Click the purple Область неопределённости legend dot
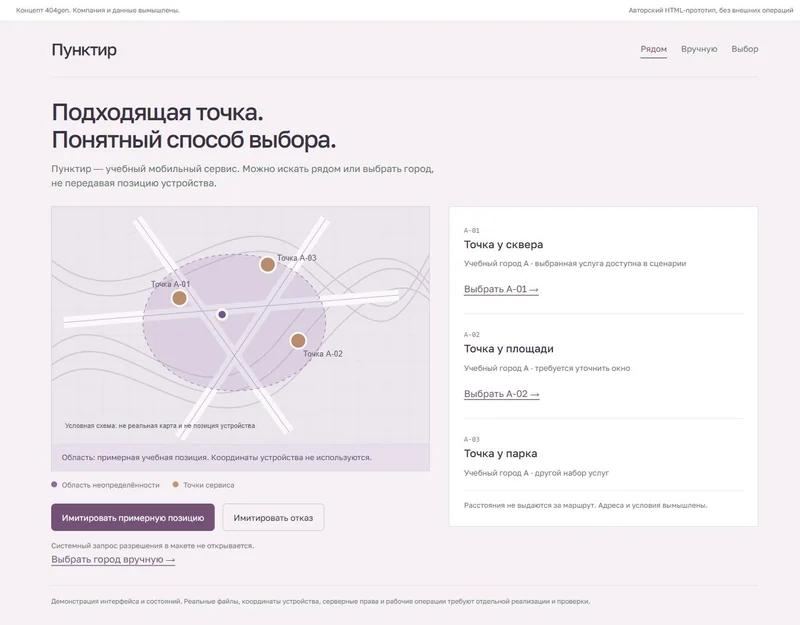Screen dimensions: 800x625 point(54,485)
